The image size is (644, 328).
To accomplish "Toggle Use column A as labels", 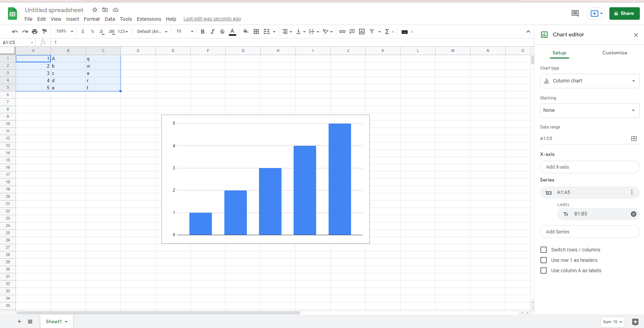I will click(544, 271).
